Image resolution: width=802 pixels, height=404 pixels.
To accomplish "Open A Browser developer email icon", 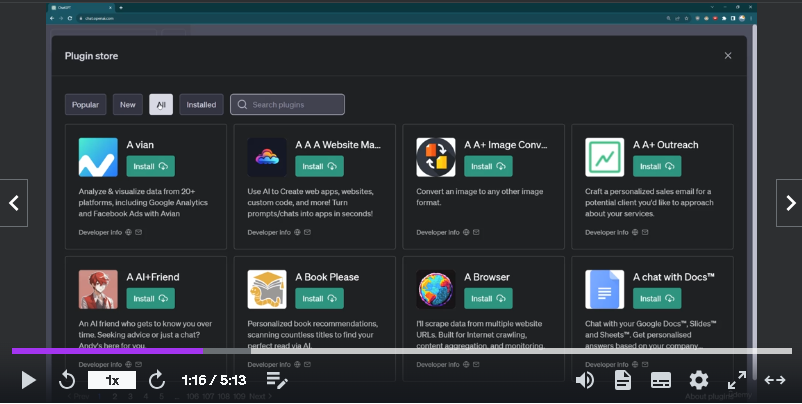I will pos(476,365).
